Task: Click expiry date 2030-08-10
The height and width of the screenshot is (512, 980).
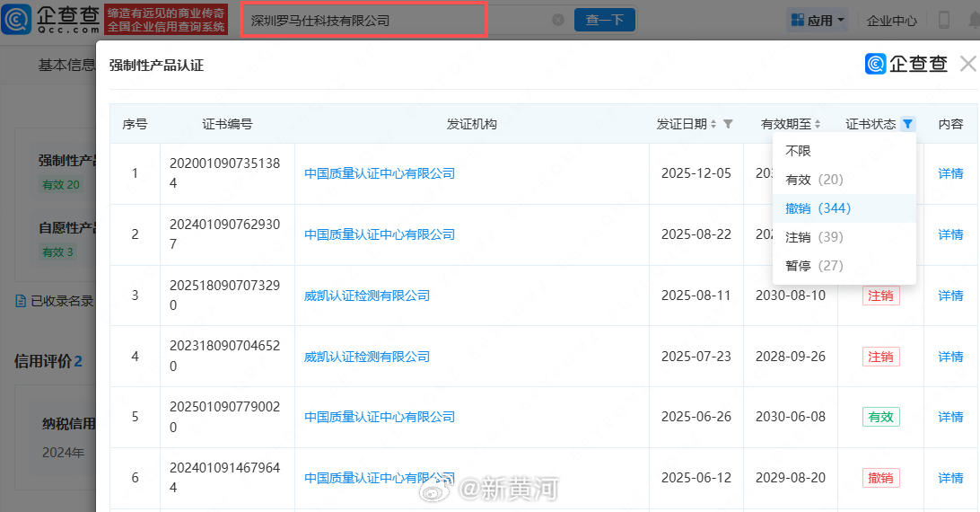Action: pos(791,296)
